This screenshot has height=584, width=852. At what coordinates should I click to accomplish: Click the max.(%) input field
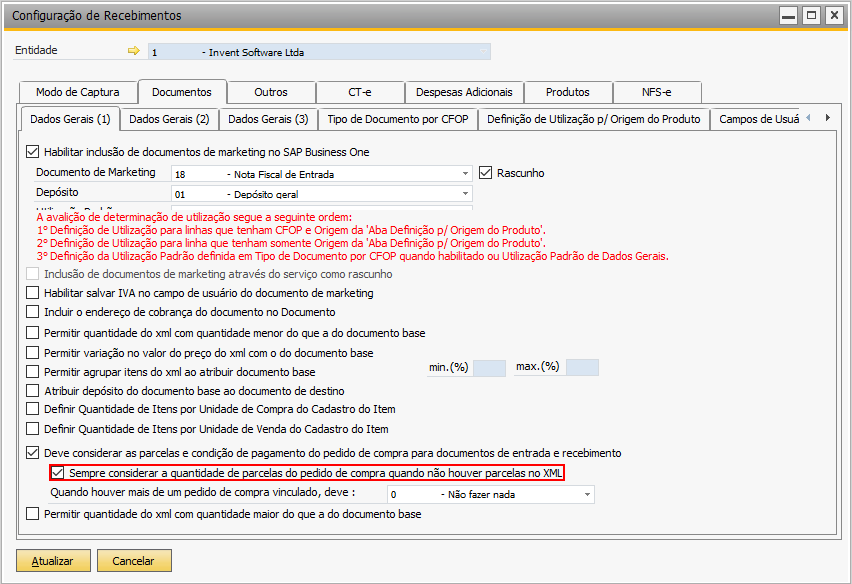582,368
